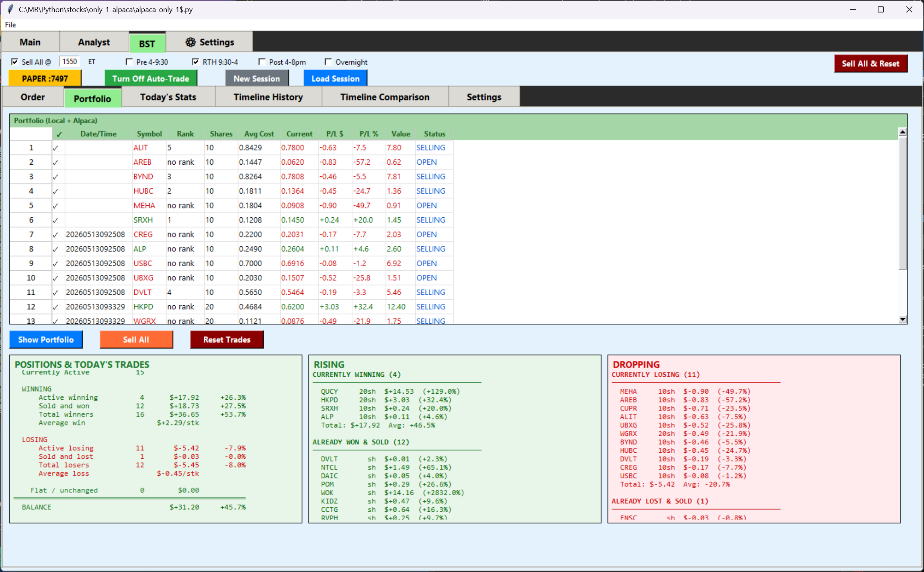Select the Portfolio sub-tab

pos(92,98)
